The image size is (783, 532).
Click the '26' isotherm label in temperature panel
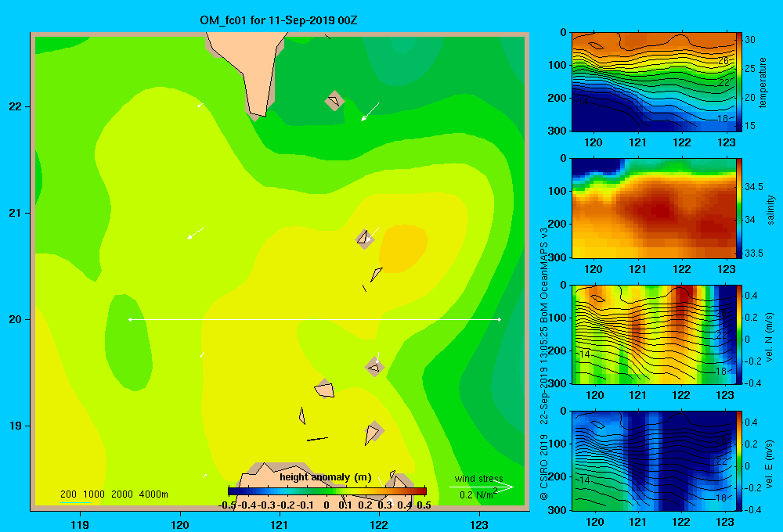[x=723, y=61]
